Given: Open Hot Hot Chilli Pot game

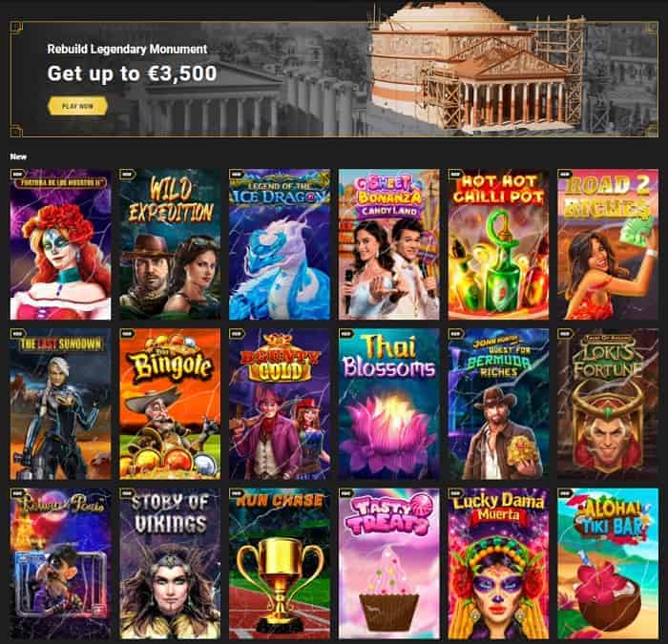Looking at the screenshot, I should (x=498, y=244).
